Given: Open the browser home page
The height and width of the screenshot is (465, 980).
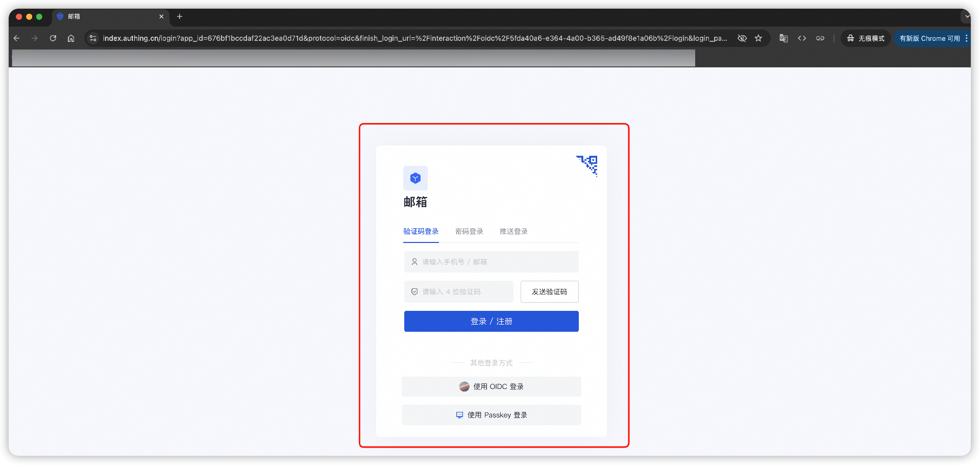Looking at the screenshot, I should pyautogui.click(x=71, y=38).
